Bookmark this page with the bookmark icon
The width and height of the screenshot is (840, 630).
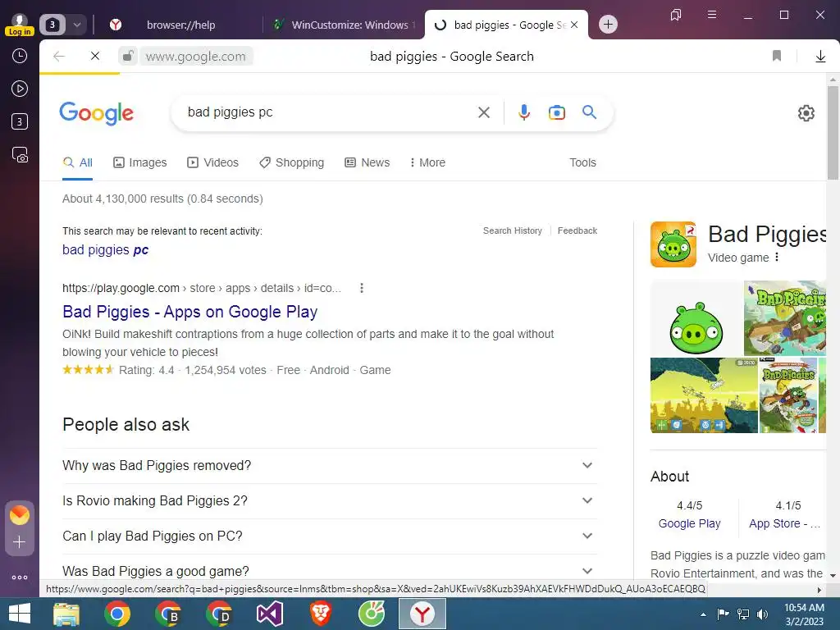[777, 56]
